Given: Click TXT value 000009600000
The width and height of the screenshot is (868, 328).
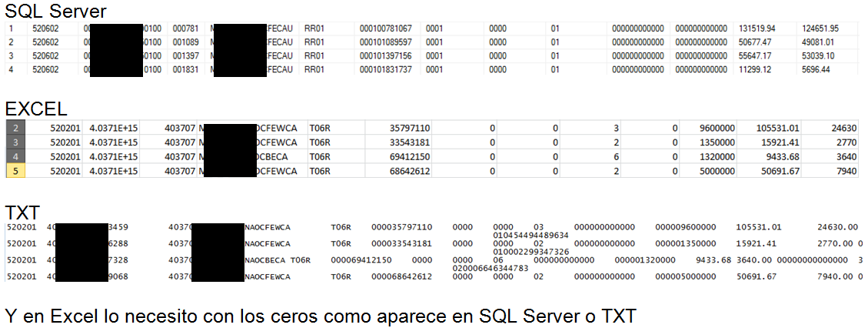Looking at the screenshot, I should pos(685,227).
